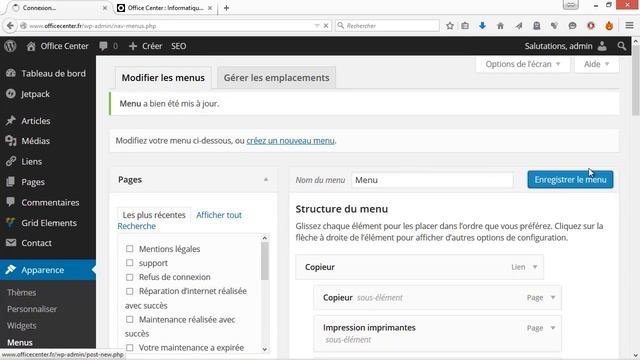Viewport: 640px width, 360px height.
Task: Check support page checkbox
Action: (x=129, y=263)
